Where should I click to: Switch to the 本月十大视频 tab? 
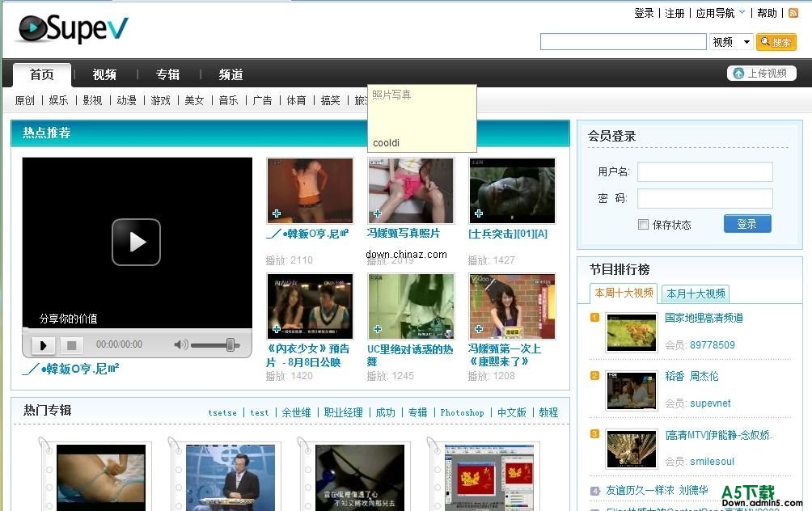pos(696,294)
